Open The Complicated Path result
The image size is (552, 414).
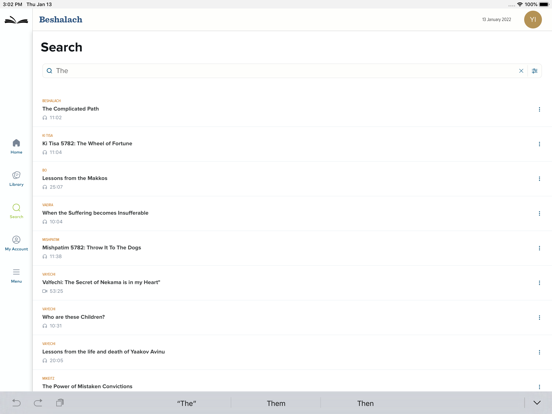click(70, 109)
